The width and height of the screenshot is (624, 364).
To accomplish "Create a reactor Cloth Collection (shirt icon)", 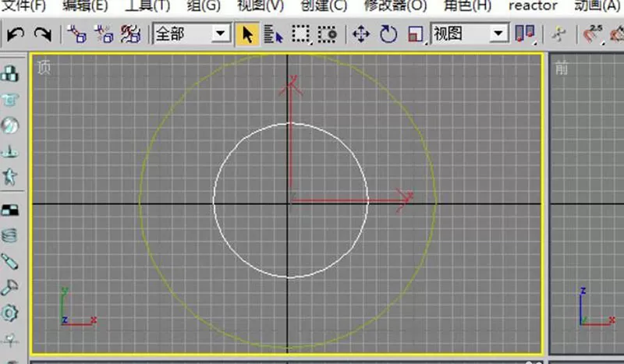I will (9, 100).
